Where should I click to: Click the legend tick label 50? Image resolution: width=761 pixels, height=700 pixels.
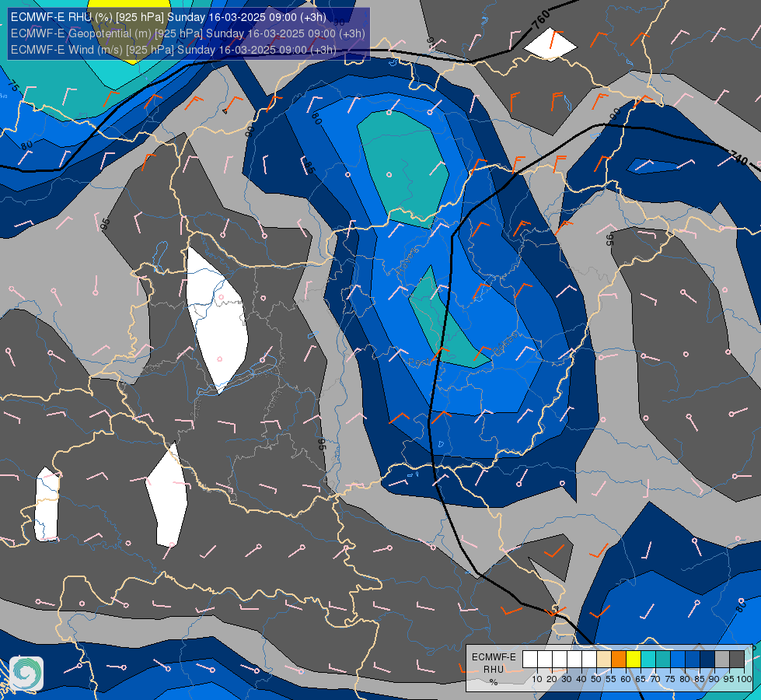pos(596,679)
